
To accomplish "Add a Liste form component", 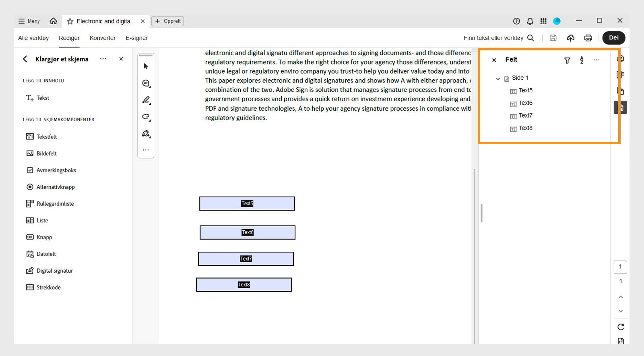I will pyautogui.click(x=37, y=220).
